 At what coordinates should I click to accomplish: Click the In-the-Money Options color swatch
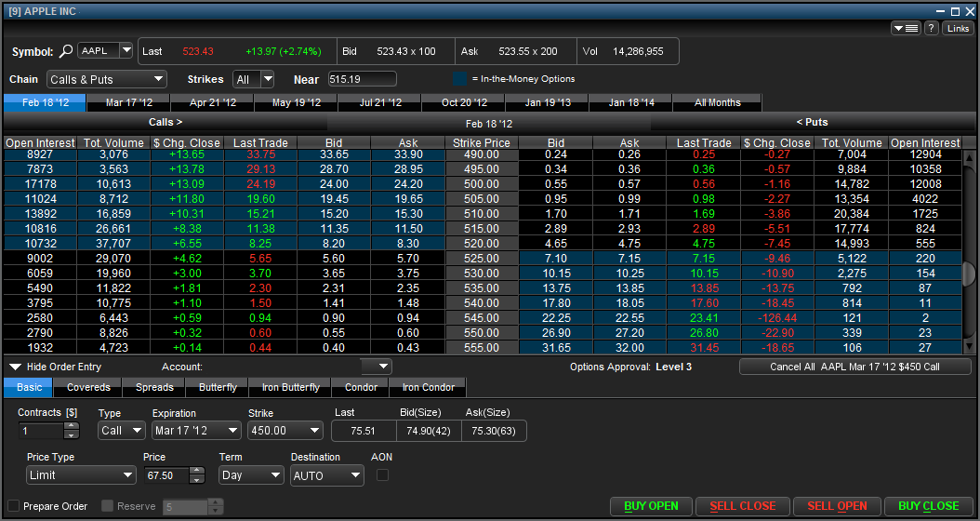tap(459, 79)
